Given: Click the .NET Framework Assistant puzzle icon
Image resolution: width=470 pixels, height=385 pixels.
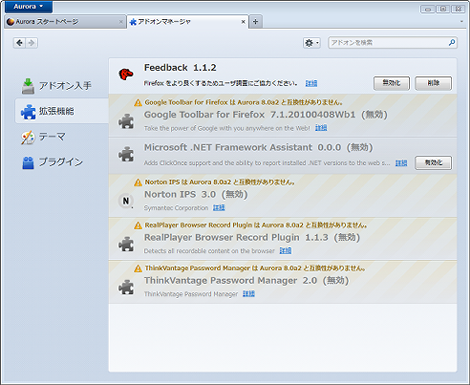Looking at the screenshot, I should click(126, 154).
